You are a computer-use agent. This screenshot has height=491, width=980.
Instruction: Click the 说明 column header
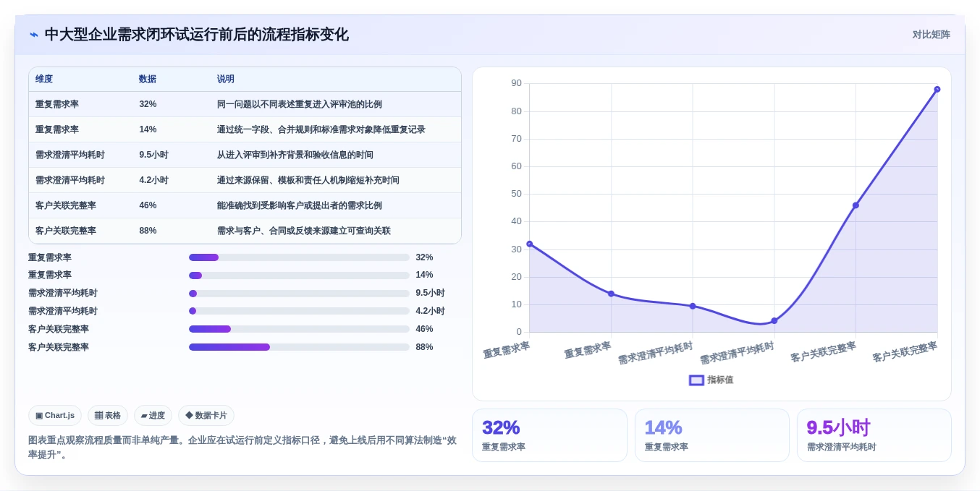pos(226,79)
